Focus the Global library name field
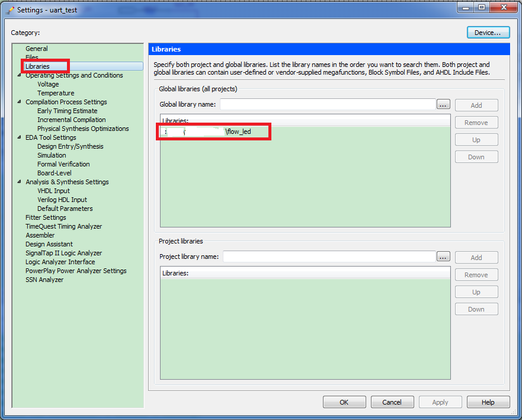 pos(328,104)
